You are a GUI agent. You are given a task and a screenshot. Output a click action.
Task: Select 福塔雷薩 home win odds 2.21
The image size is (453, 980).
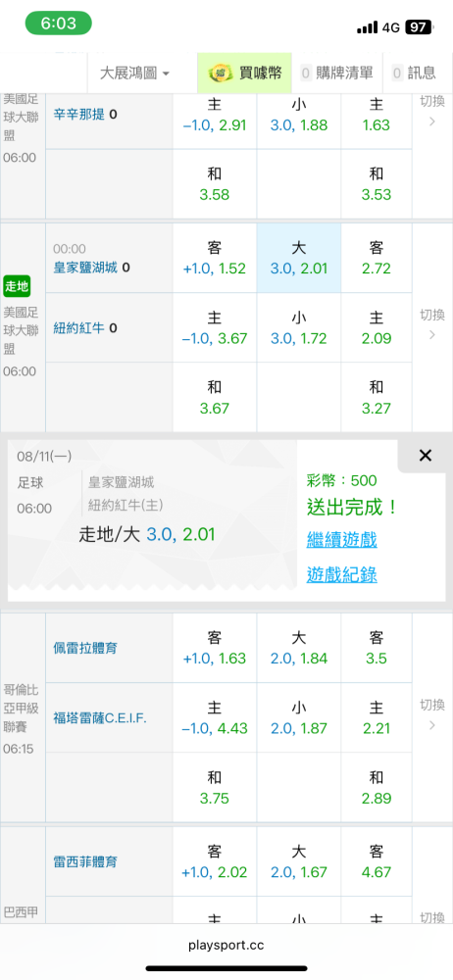[377, 718]
